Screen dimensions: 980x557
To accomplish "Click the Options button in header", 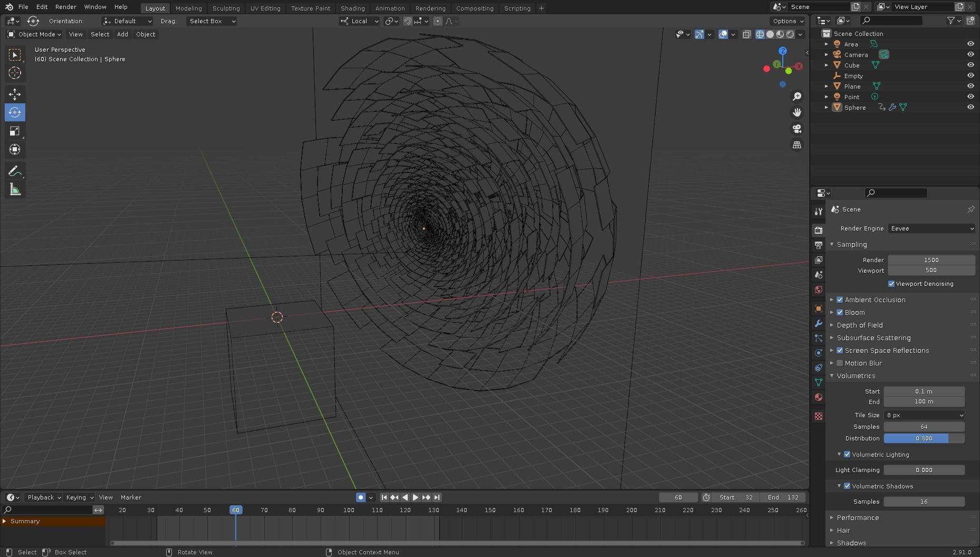I will coord(788,21).
